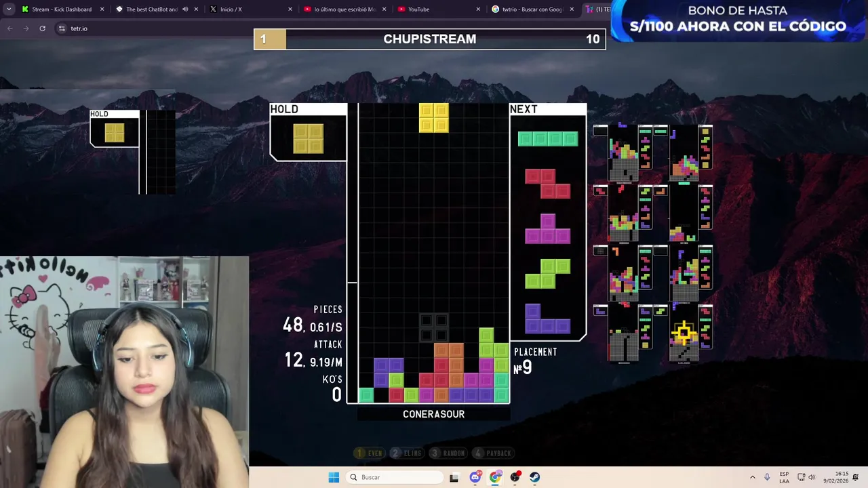Select the ELIMS targeting mode

407,453
